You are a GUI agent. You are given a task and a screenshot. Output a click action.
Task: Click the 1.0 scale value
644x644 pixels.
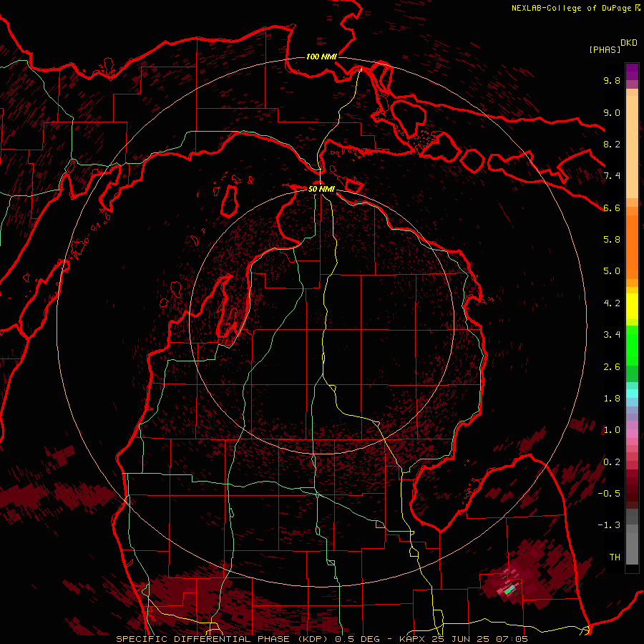pos(612,430)
